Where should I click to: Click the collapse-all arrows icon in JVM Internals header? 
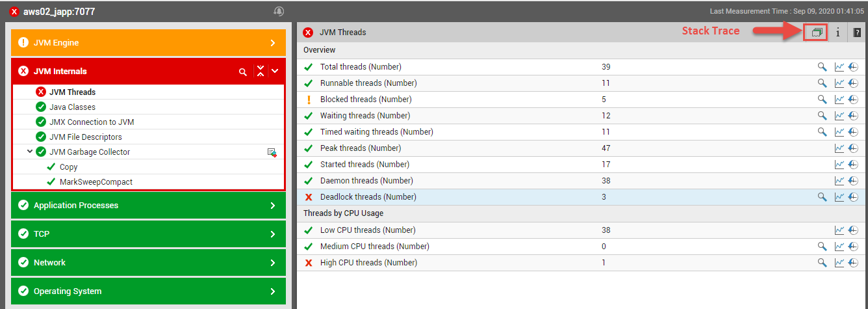(x=261, y=72)
